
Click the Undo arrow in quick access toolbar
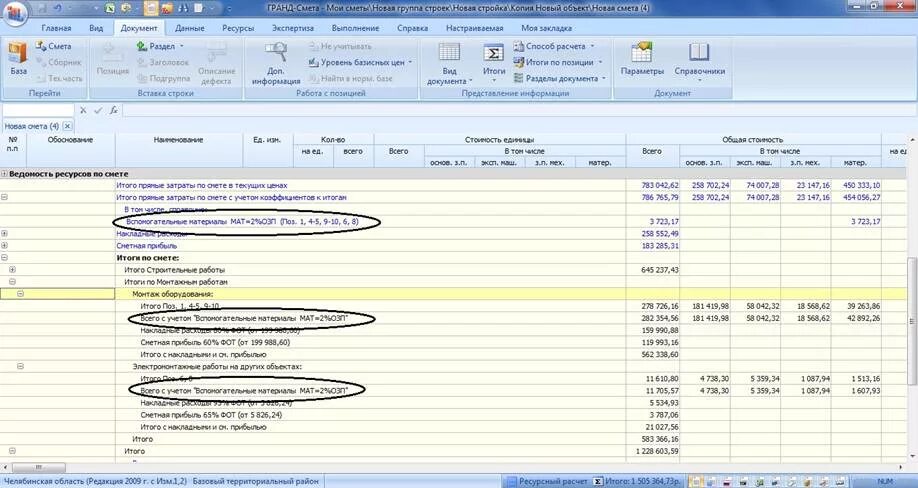[57, 9]
